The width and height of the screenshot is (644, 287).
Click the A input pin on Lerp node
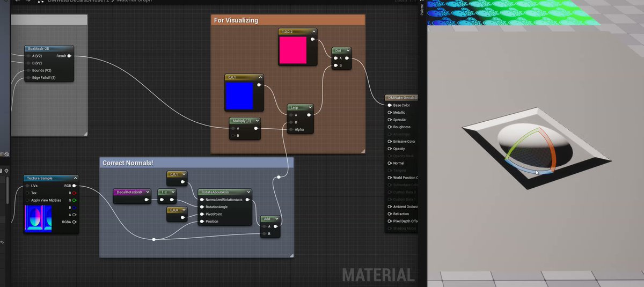pos(291,115)
